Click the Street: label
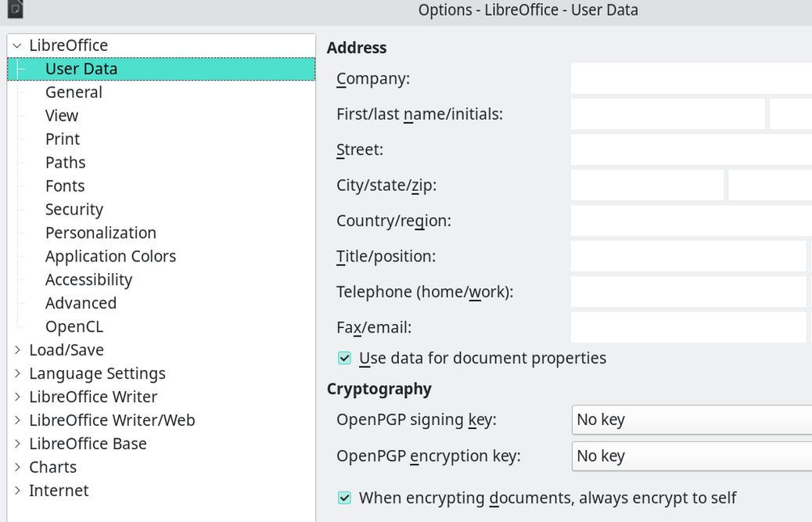 pyautogui.click(x=360, y=149)
